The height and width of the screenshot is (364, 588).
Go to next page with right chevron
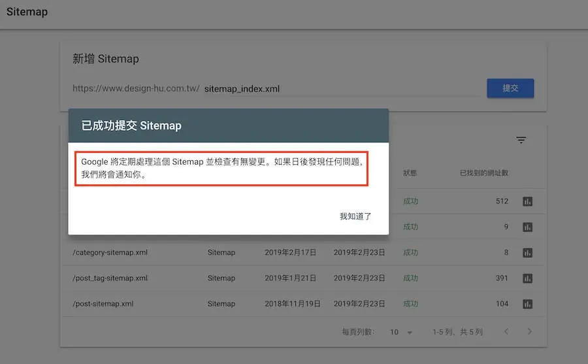pos(529,331)
